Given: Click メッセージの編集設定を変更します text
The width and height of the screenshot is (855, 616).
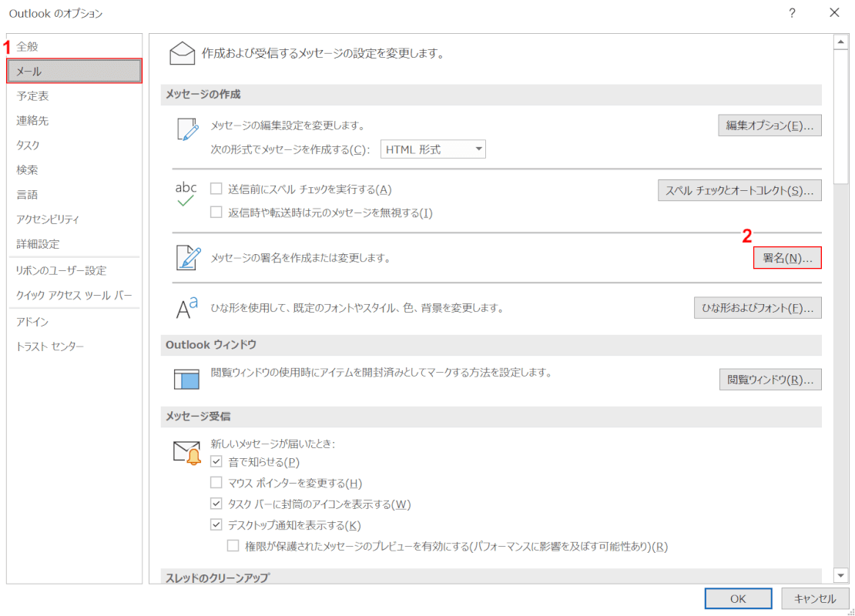Looking at the screenshot, I should click(288, 126).
